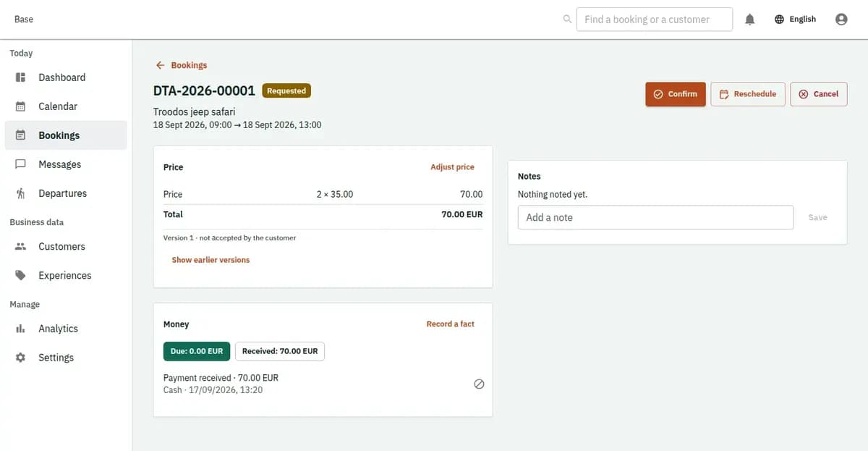Screen dimensions: 868x451
Task: Click Adjust price link
Action: pos(453,167)
